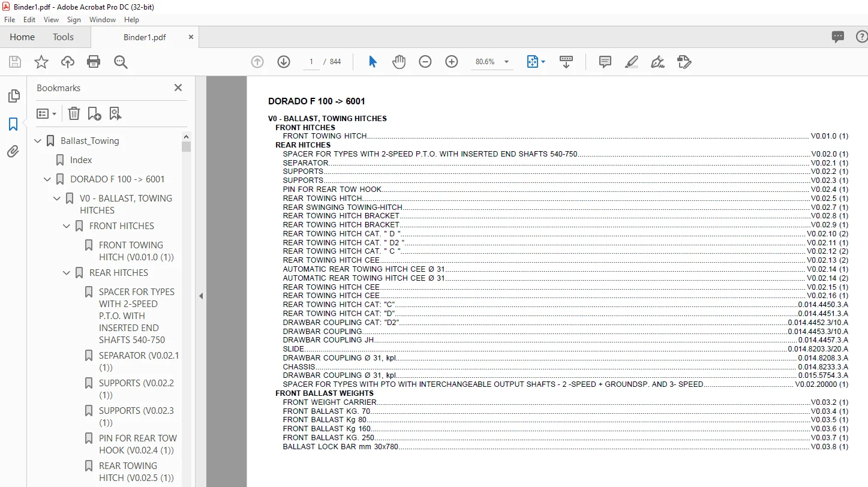This screenshot has height=487, width=868.
Task: Open the View menu
Action: point(52,20)
